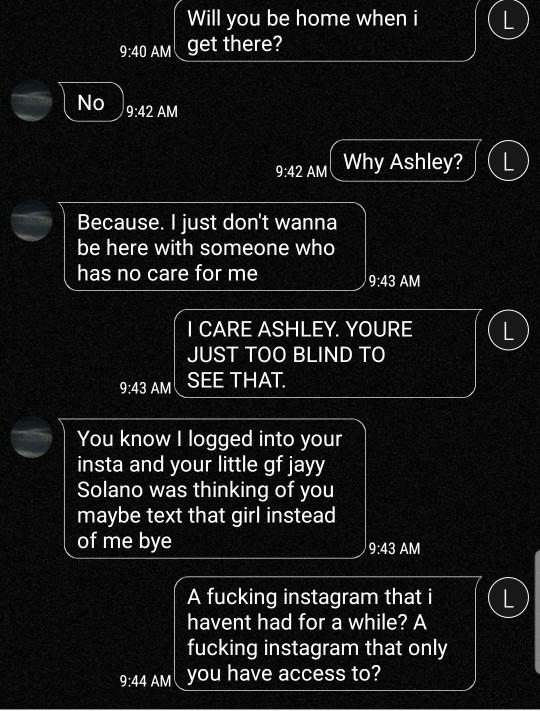540x711 pixels.
Task: Tap the 'havent had for a while' message bubble
Action: point(326,633)
